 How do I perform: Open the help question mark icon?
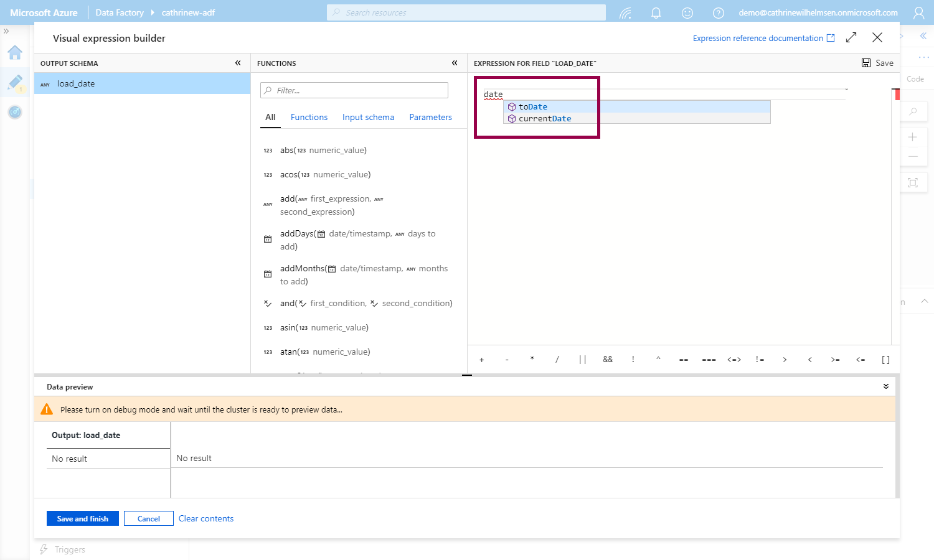tap(718, 12)
